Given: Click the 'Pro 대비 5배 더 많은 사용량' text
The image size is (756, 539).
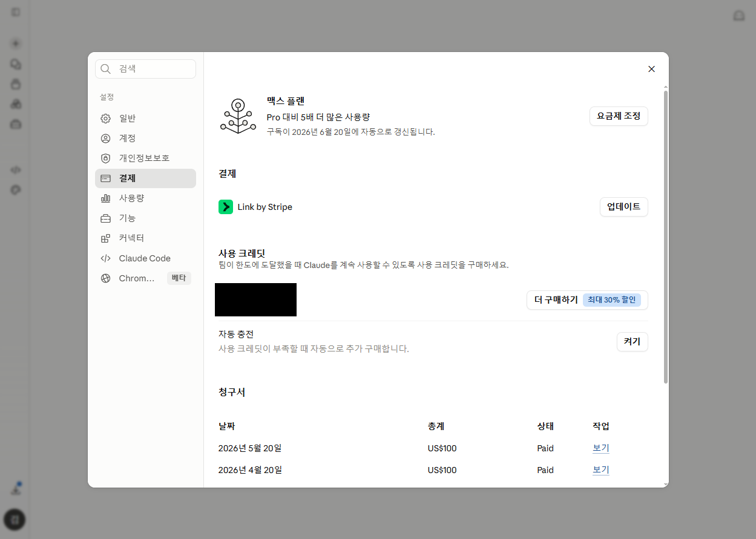Looking at the screenshot, I should (318, 117).
